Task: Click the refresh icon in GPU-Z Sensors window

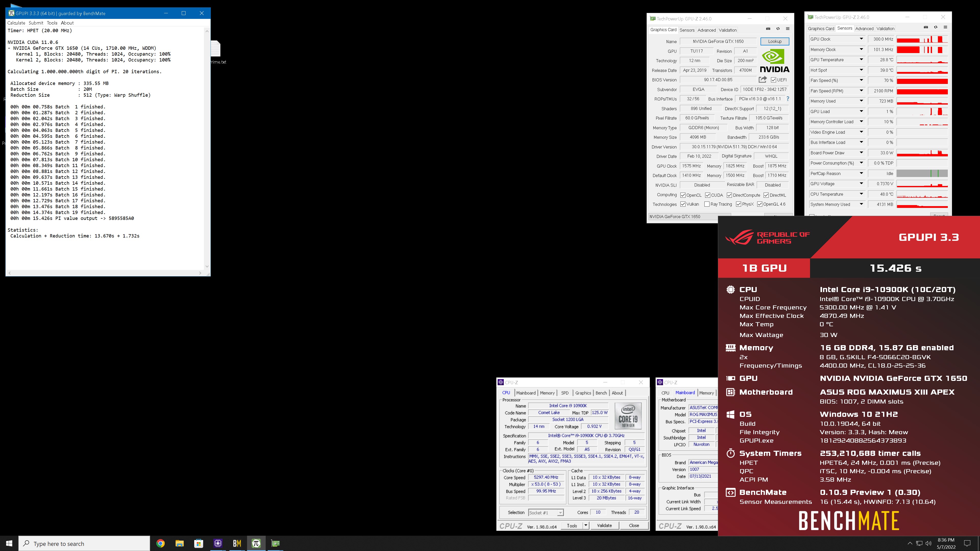Action: coord(936,27)
